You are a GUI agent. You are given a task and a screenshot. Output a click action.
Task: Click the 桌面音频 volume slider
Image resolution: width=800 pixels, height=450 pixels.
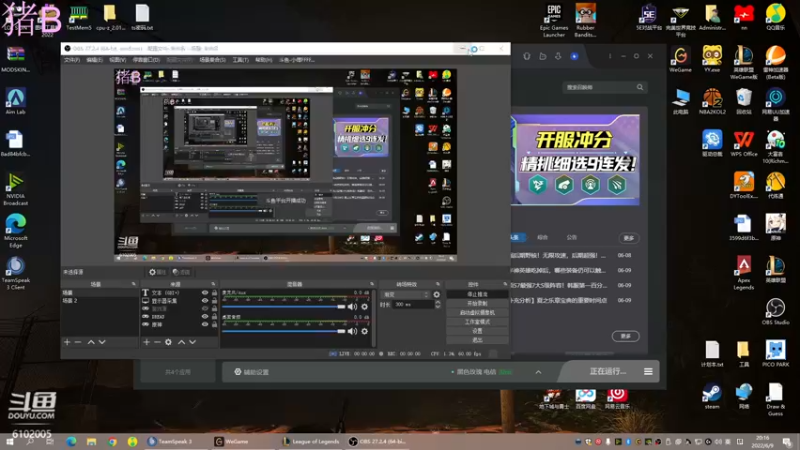[284, 331]
